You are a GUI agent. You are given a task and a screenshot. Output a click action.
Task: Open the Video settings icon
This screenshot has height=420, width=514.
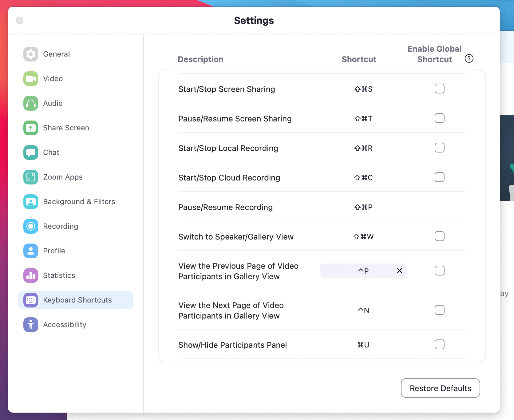pos(30,79)
